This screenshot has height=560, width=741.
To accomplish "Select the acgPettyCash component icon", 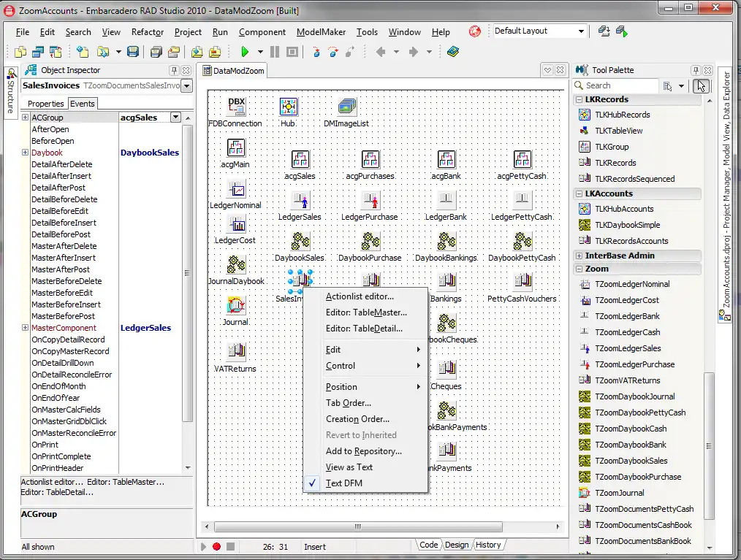I will [522, 160].
